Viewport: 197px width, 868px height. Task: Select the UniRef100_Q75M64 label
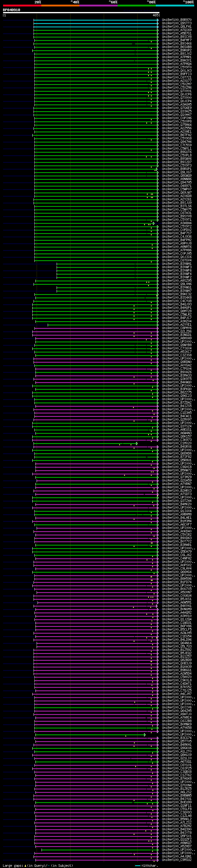point(177,125)
